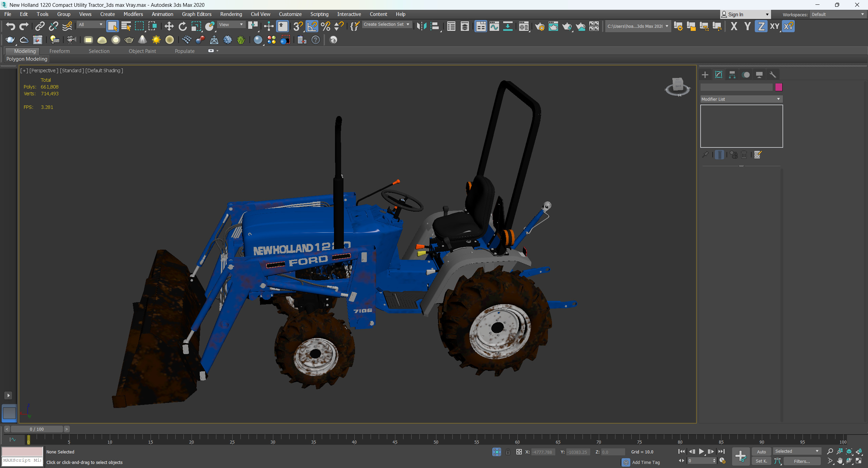The height and width of the screenshot is (468, 868).
Task: Open Render Setup dialog icon
Action: coord(540,26)
